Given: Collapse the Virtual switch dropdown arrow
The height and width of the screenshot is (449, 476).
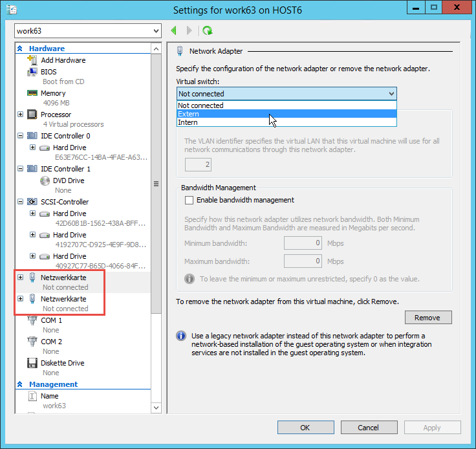Looking at the screenshot, I should click(x=391, y=94).
